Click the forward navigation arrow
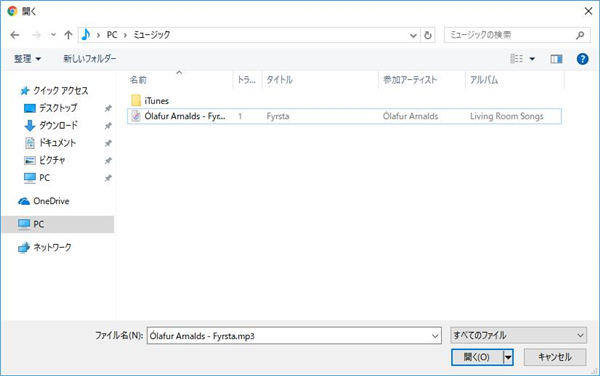600x376 pixels. pos(36,35)
